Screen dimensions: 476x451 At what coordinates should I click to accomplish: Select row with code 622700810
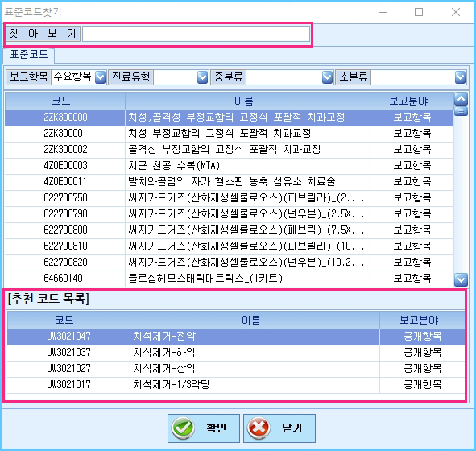[230, 246]
